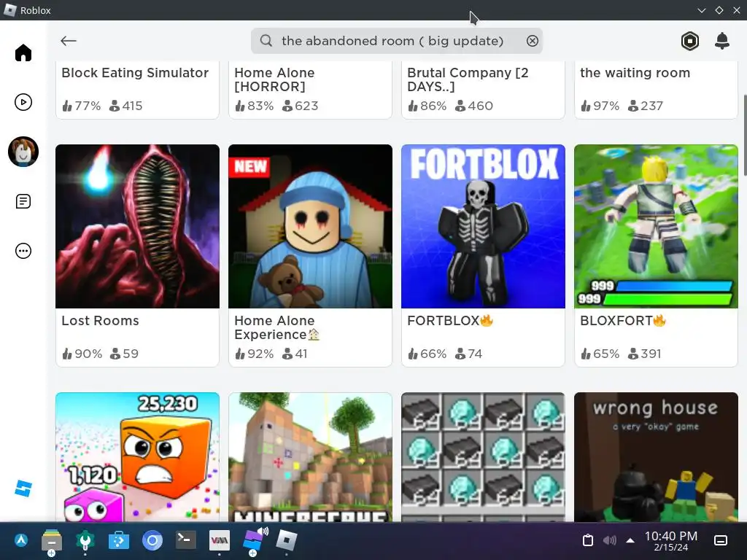Click BLOXFORT title text

click(x=623, y=321)
